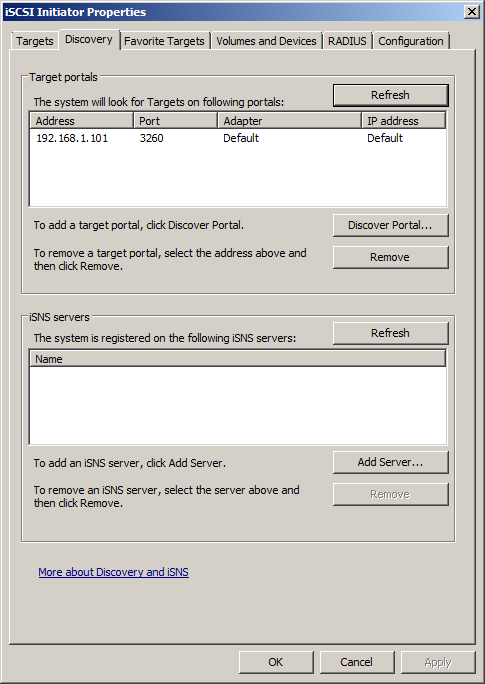This screenshot has width=485, height=684.
Task: Cancel the iSCSI Initiator dialog
Action: 356,662
